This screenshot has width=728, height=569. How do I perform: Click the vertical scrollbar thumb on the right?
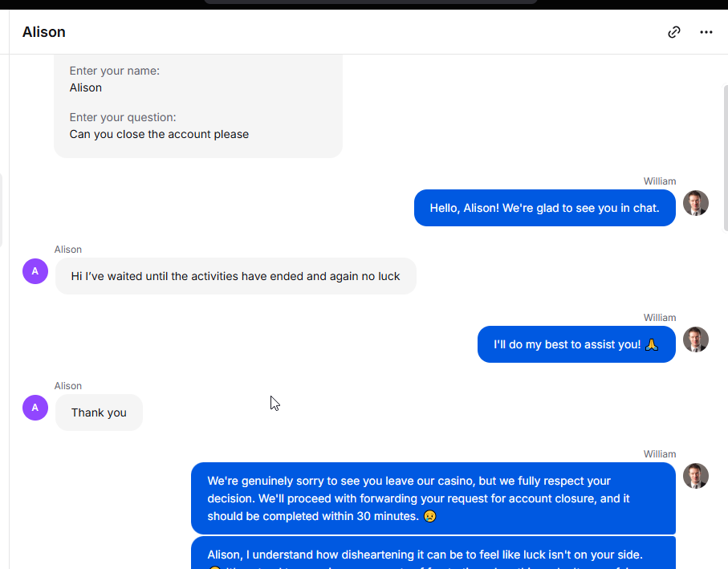[726, 158]
